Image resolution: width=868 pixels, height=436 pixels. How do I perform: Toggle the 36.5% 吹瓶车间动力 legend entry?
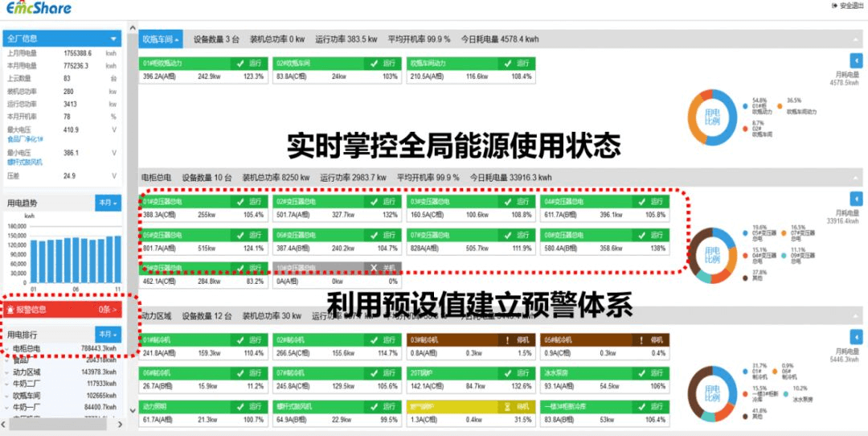coord(796,106)
